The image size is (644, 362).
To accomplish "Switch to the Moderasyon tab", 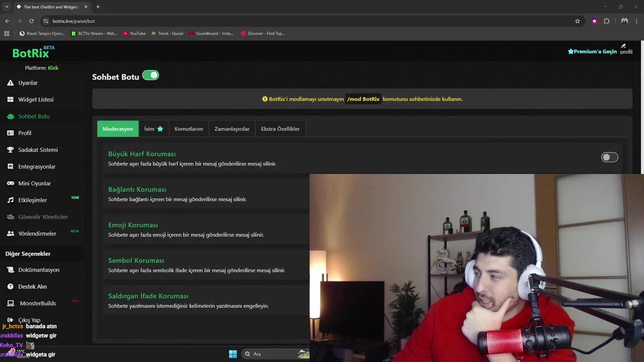I will click(x=118, y=129).
